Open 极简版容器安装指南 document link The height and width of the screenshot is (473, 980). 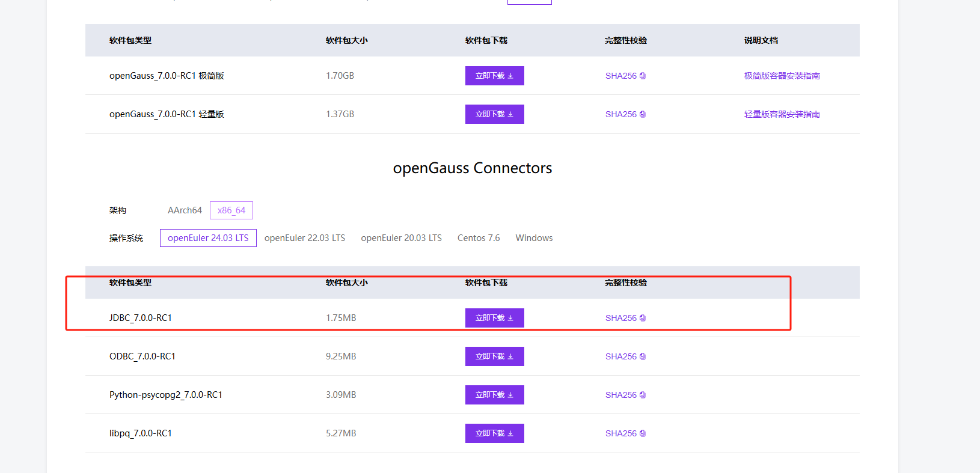782,76
